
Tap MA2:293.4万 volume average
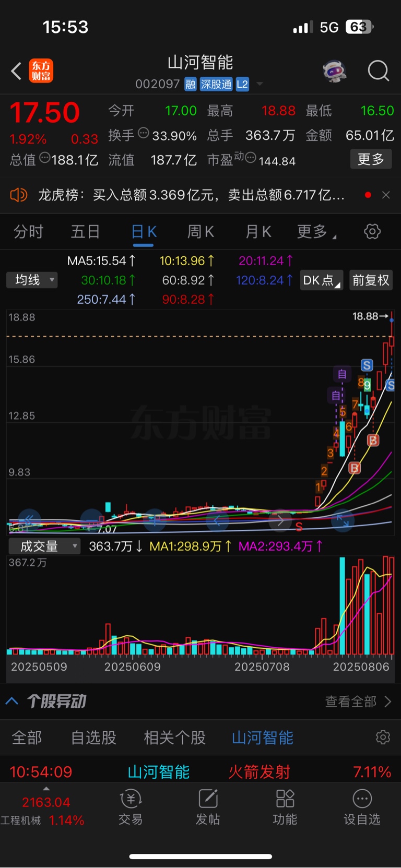(280, 546)
